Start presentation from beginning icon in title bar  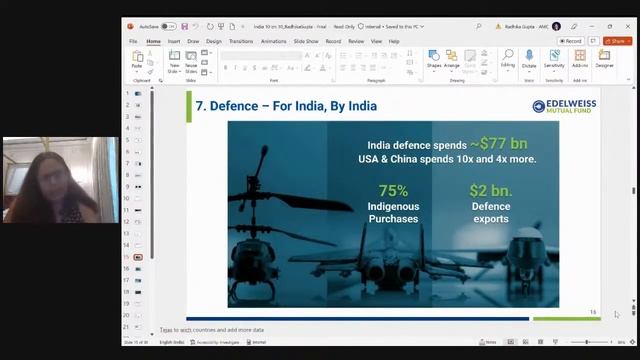[x=221, y=27]
